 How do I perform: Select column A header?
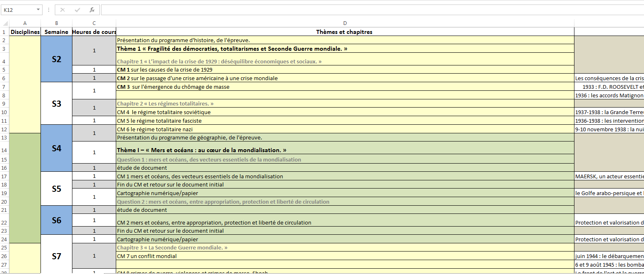25,23
